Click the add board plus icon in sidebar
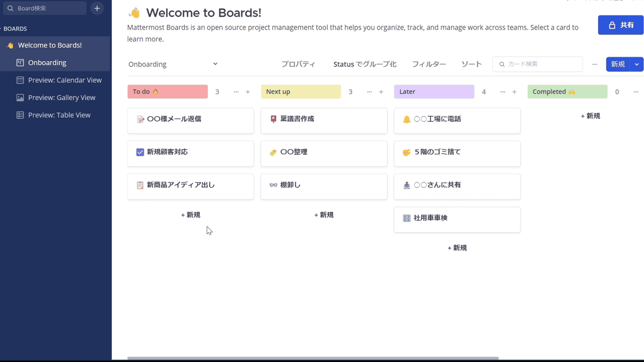 (97, 8)
